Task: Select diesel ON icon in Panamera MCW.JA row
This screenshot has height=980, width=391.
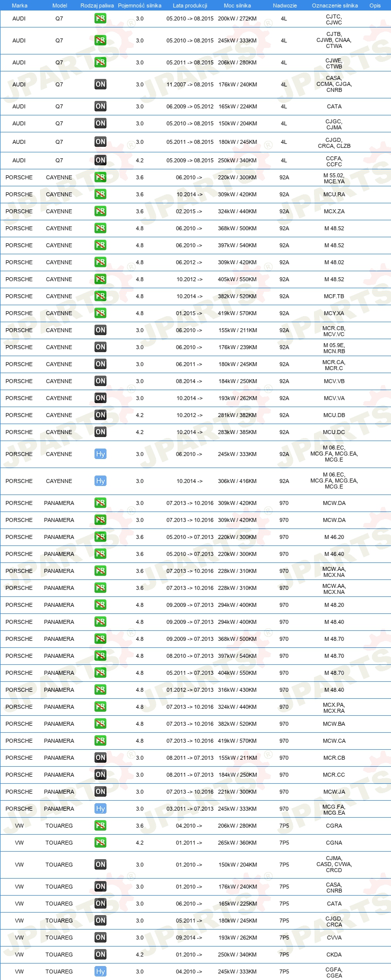Action: pos(100,792)
